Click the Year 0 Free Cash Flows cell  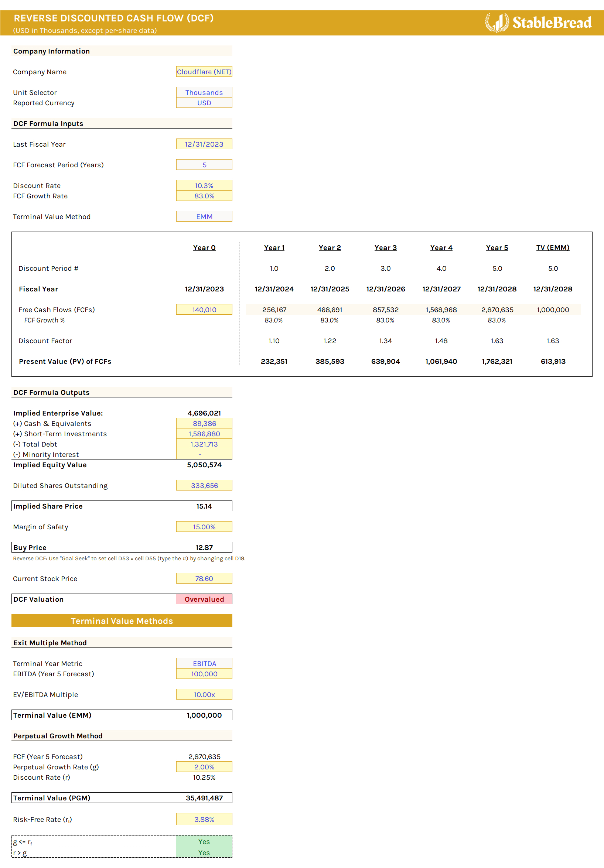(204, 309)
